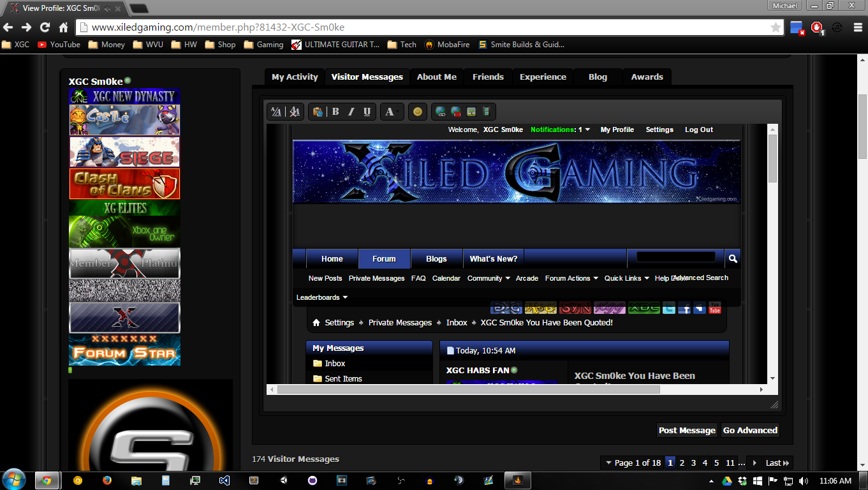This screenshot has height=490, width=868.
Task: Open the Chrome hamburger menu
Action: [857, 27]
